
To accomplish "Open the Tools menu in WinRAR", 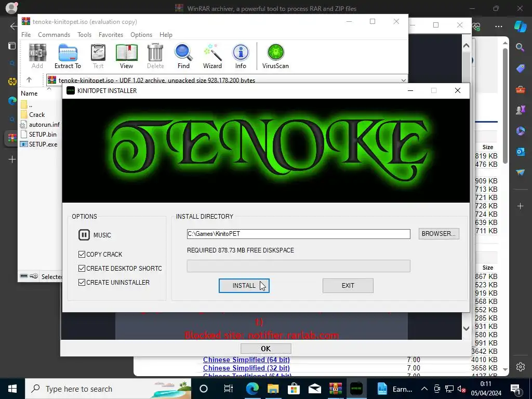I will pyautogui.click(x=84, y=35).
